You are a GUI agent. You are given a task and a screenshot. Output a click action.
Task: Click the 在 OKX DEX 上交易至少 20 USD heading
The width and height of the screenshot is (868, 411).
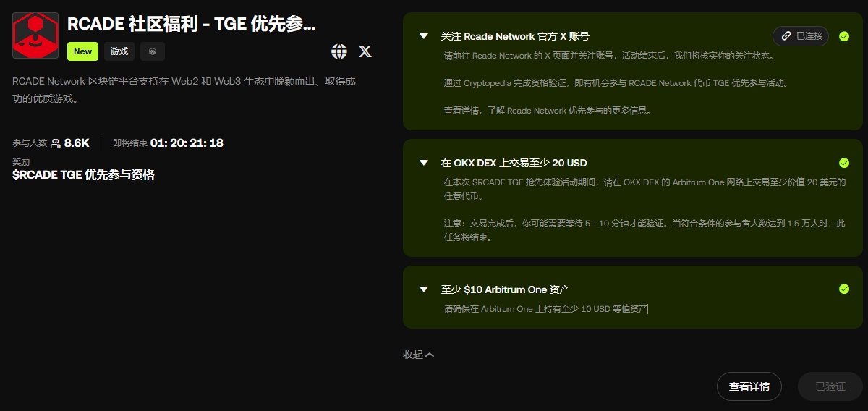coord(514,163)
